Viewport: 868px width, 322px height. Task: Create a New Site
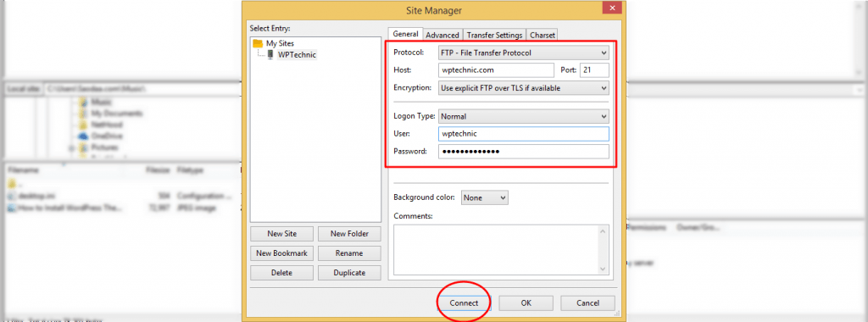281,234
